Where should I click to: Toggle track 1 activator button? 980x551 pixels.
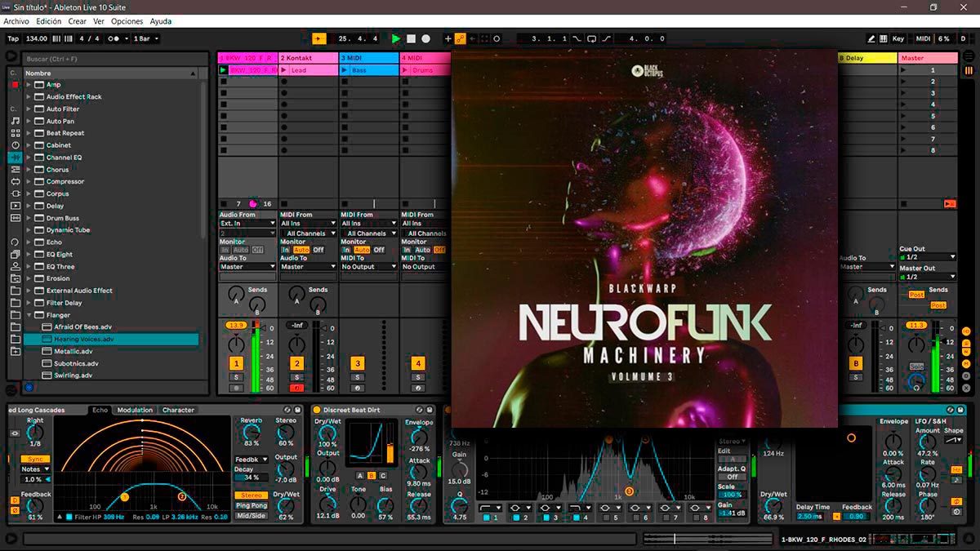click(236, 363)
